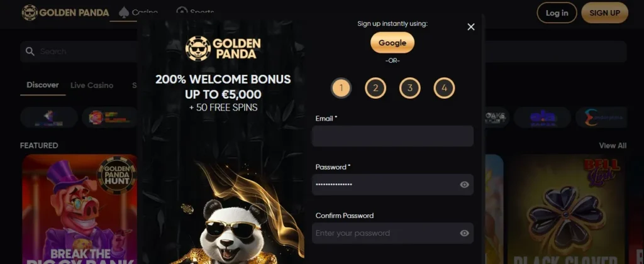The width and height of the screenshot is (644, 264).
Task: Click the search magnifier icon
Action: click(x=30, y=52)
